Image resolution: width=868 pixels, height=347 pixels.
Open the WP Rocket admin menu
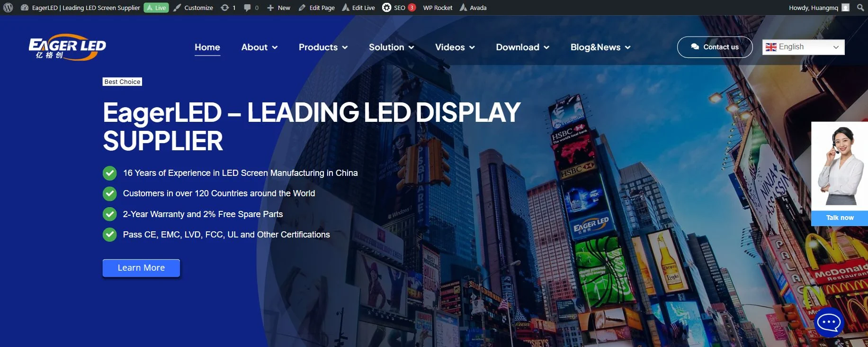[438, 8]
